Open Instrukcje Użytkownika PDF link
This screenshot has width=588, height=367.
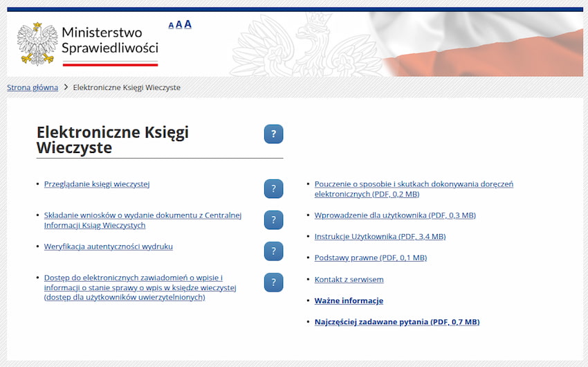[380, 236]
